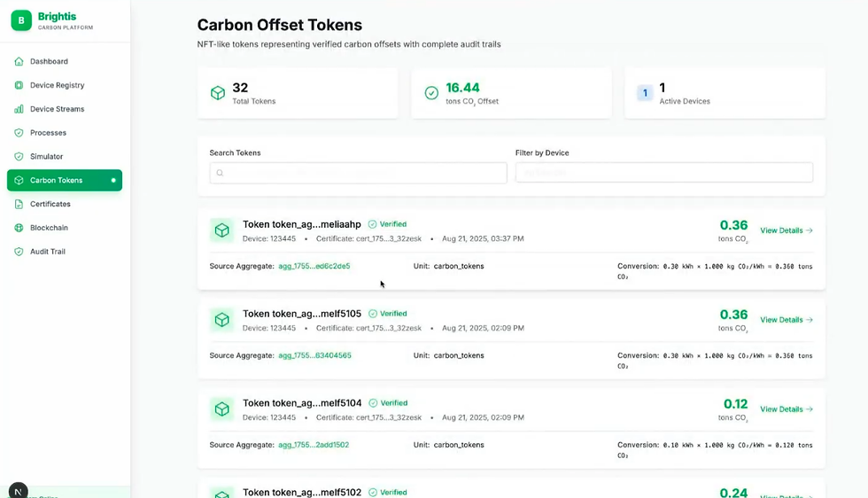
Task: Click cube icon of token melf5104
Action: (222, 409)
